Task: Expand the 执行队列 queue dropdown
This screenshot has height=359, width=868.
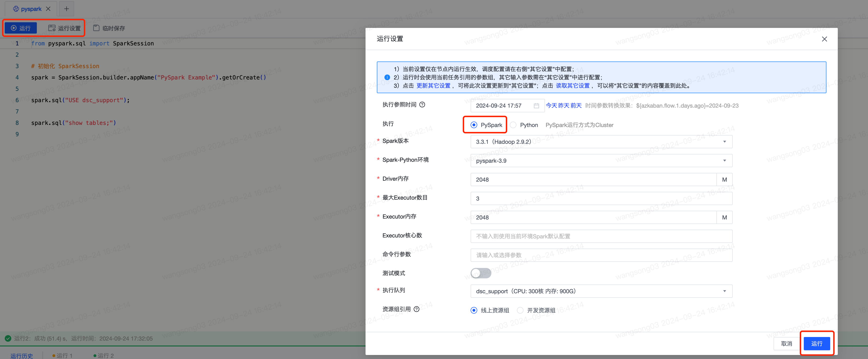Action: (x=725, y=291)
